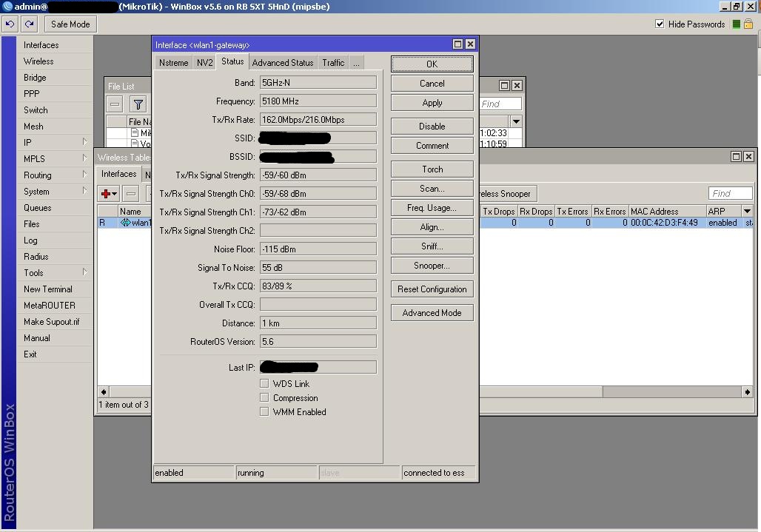This screenshot has width=761, height=532.
Task: Click the Apply button
Action: point(432,103)
